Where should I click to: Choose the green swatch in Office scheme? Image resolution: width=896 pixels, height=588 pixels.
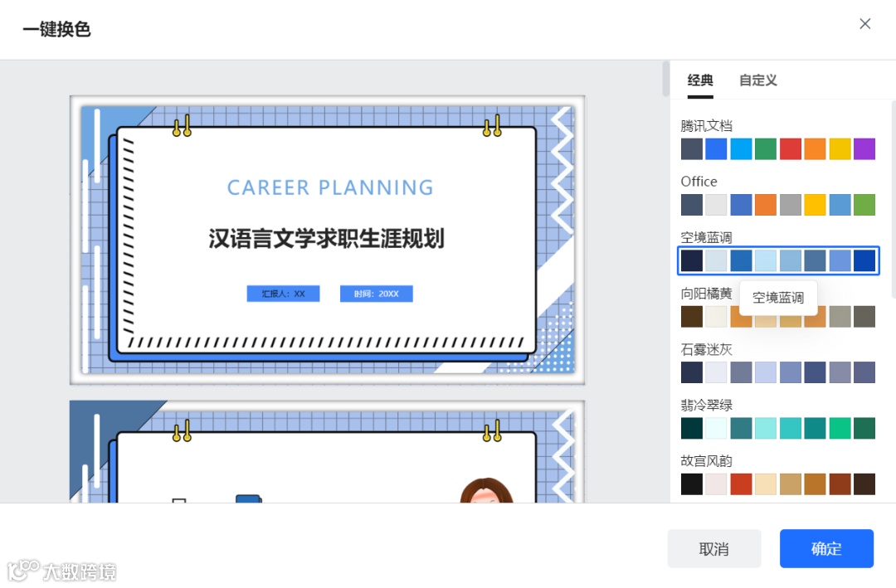click(x=864, y=205)
